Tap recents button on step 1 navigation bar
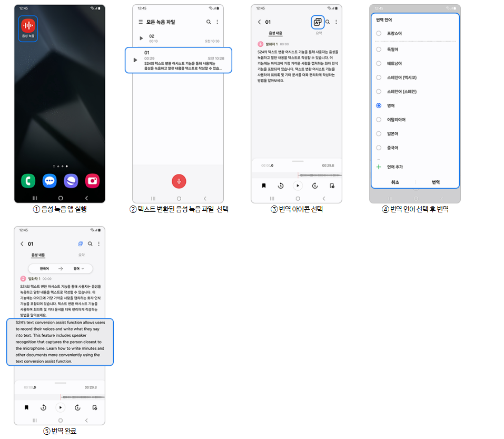The image size is (504, 439). [35, 198]
